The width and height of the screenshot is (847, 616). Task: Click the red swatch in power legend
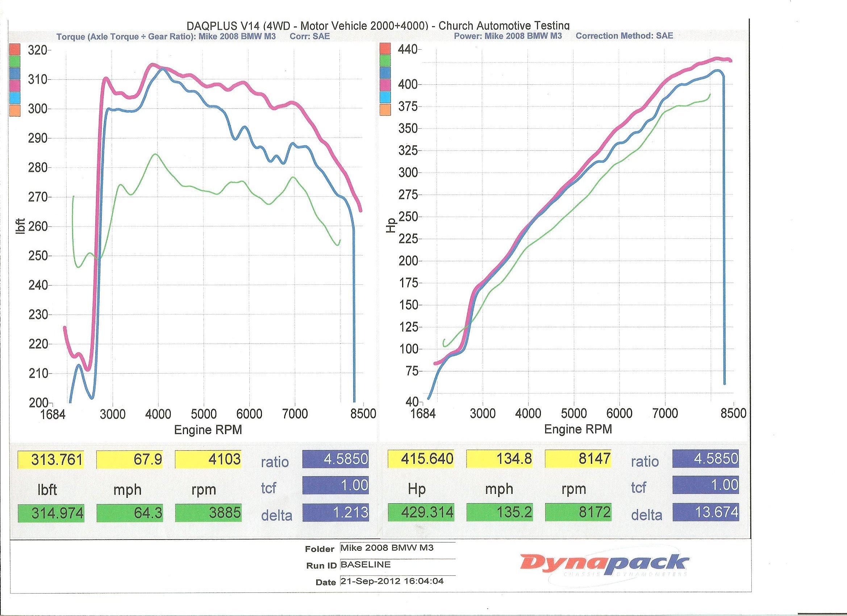click(x=385, y=49)
